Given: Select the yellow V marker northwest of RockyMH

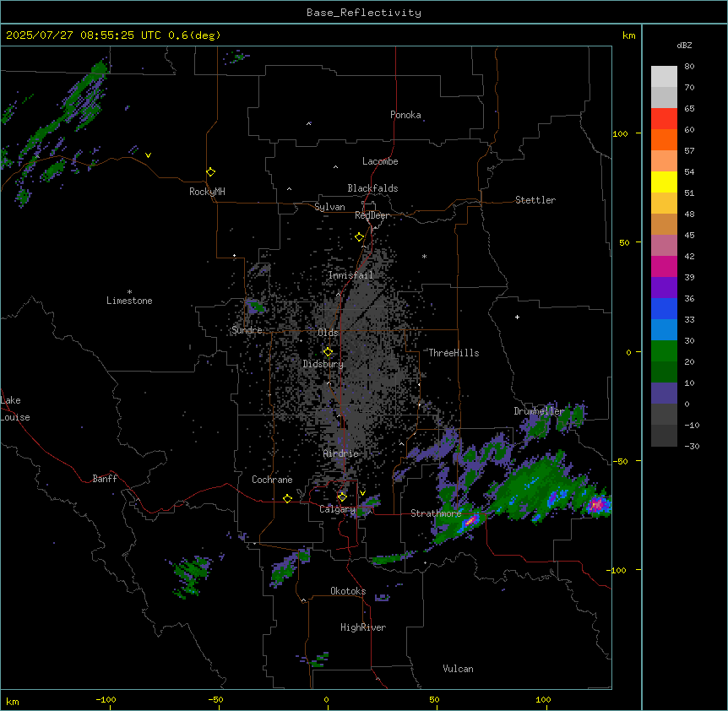Looking at the screenshot, I should click(148, 155).
